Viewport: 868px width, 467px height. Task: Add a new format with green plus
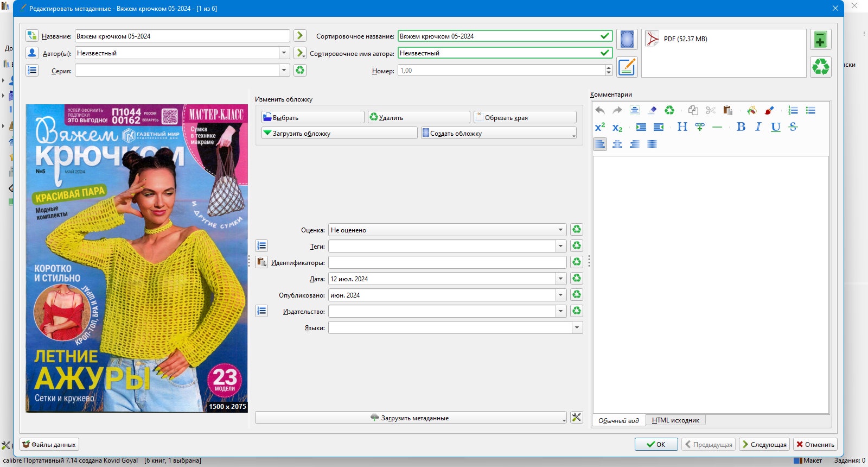click(820, 40)
